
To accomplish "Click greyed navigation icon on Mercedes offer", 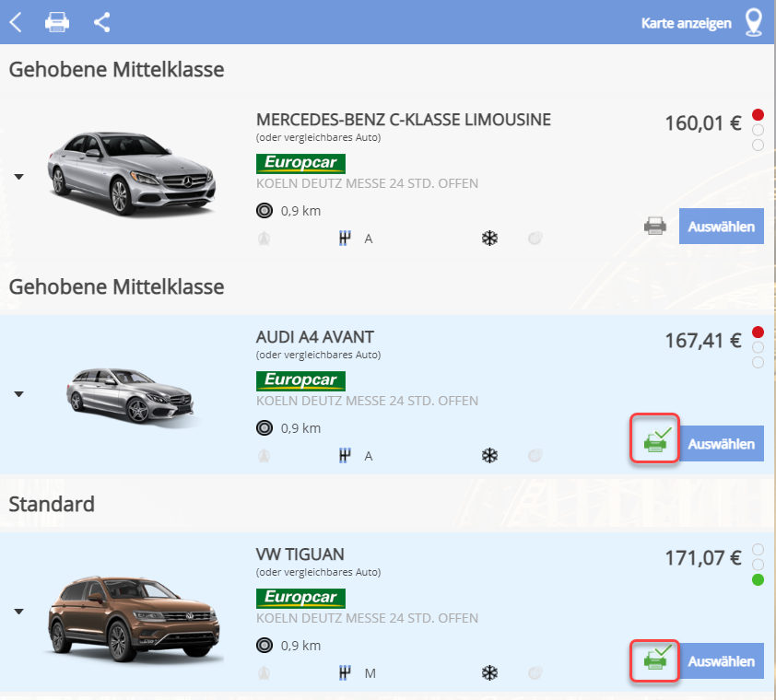I will pyautogui.click(x=264, y=239).
